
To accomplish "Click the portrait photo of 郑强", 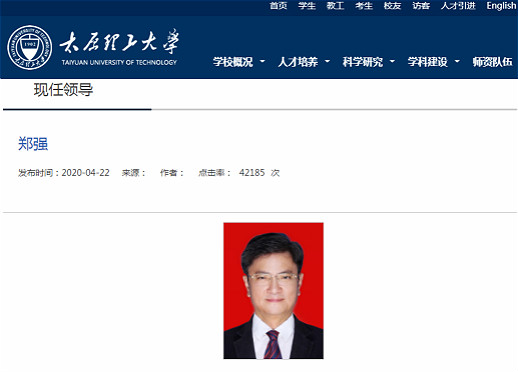I will pyautogui.click(x=273, y=291).
